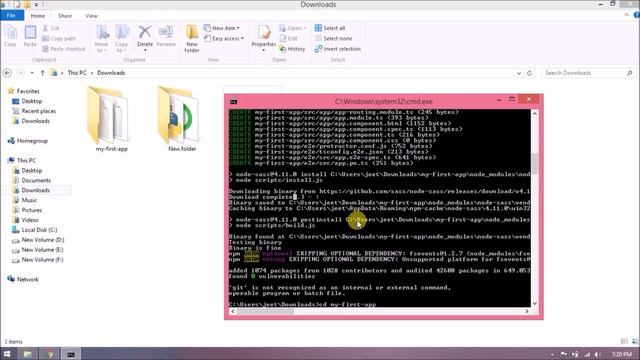Screen dimensions: 640x360
Task: Open the File menu tab
Action: point(12,16)
